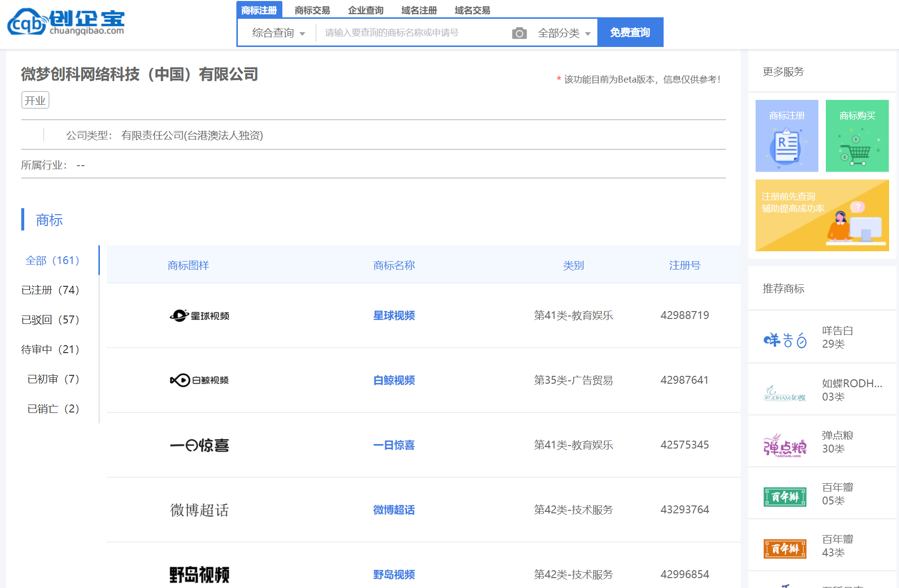899x588 pixels.
Task: Click the 一日惊喜 trademark logo image
Action: point(199,445)
